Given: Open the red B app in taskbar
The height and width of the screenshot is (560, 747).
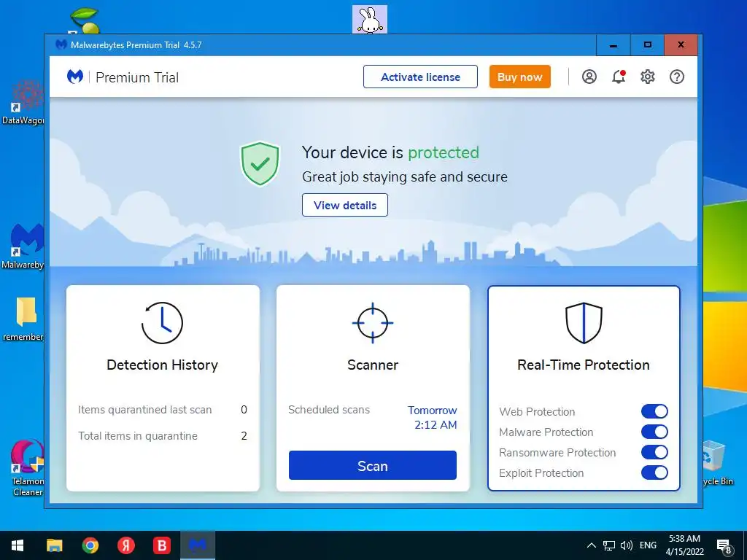Looking at the screenshot, I should coord(161,545).
